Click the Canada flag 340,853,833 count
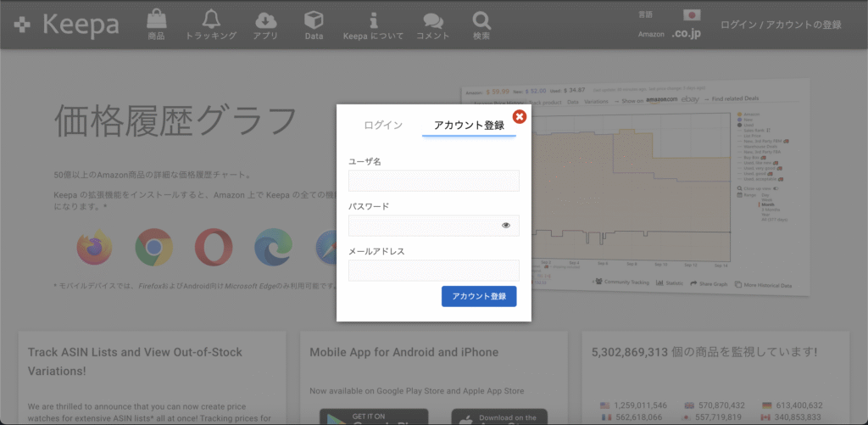The height and width of the screenshot is (425, 868). (793, 417)
